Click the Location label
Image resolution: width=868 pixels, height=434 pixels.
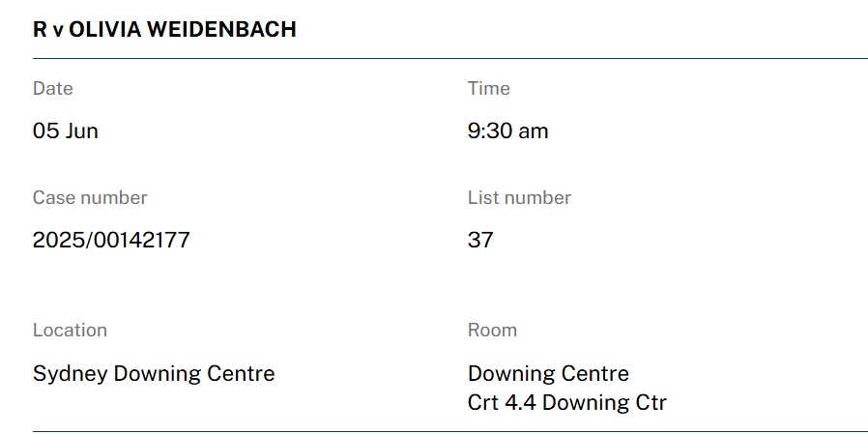pyautogui.click(x=70, y=330)
